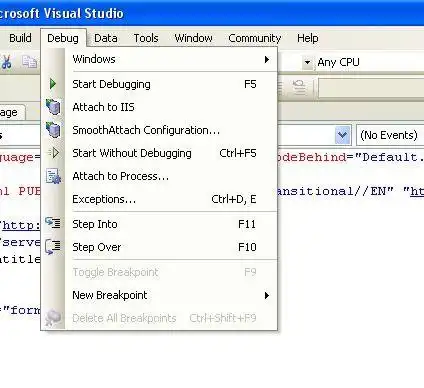Image resolution: width=424 pixels, height=388 pixels.
Task: Click the Step Over icon
Action: click(x=53, y=246)
